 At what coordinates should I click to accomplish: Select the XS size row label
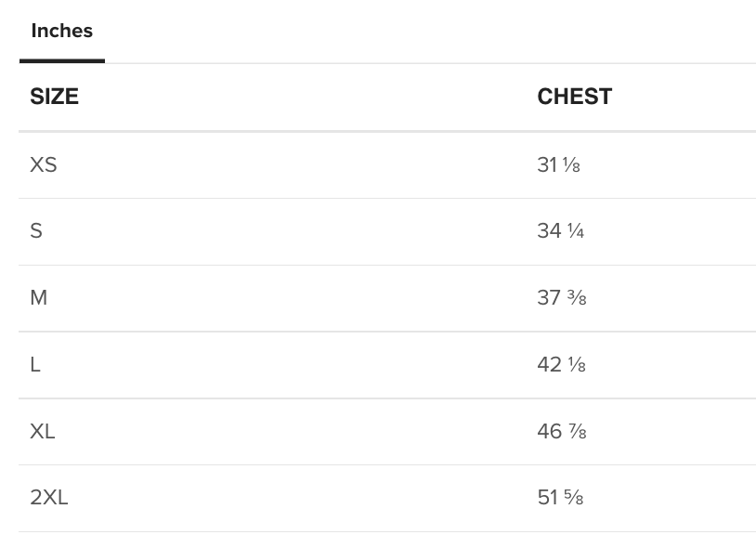(x=44, y=164)
